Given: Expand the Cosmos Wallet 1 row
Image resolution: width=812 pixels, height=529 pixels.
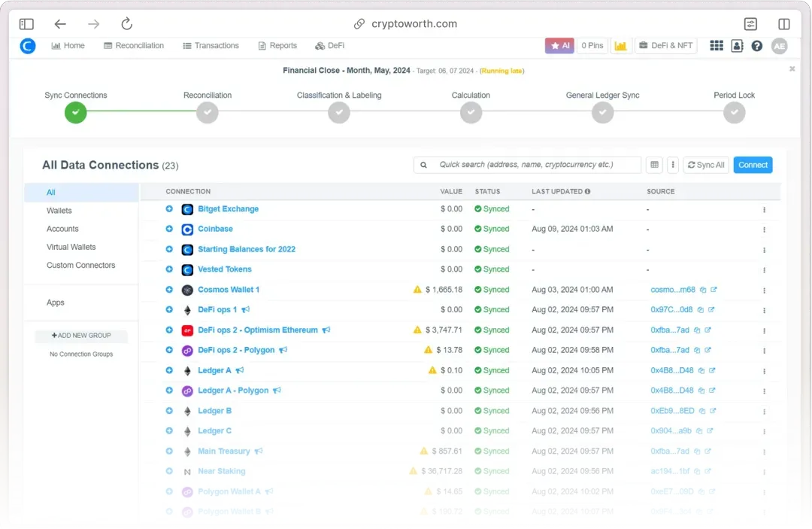Looking at the screenshot, I should pyautogui.click(x=169, y=290).
